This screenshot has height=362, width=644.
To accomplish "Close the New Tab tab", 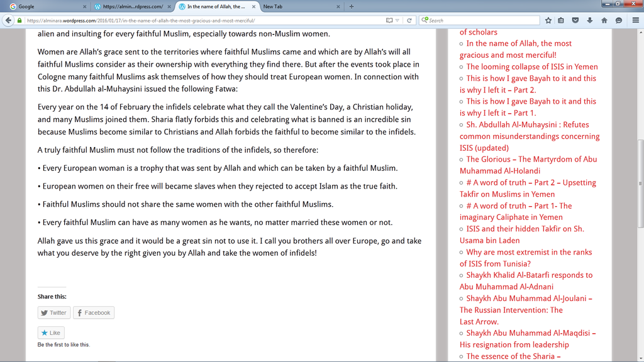I will click(338, 6).
